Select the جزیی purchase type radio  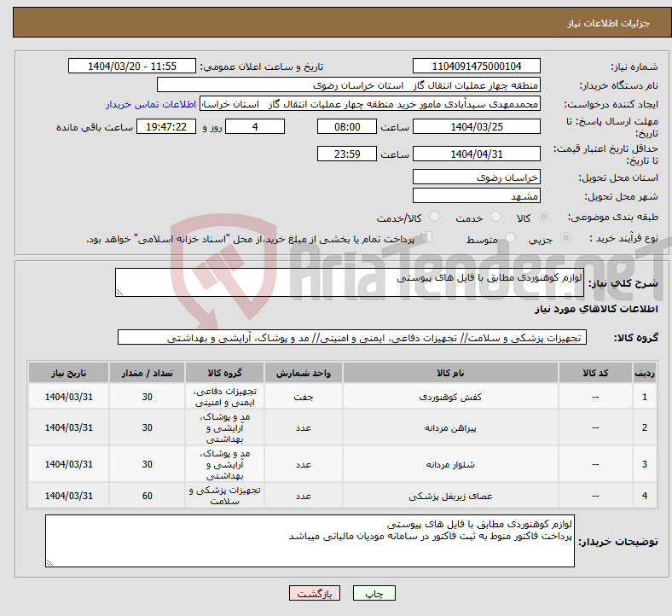565,237
